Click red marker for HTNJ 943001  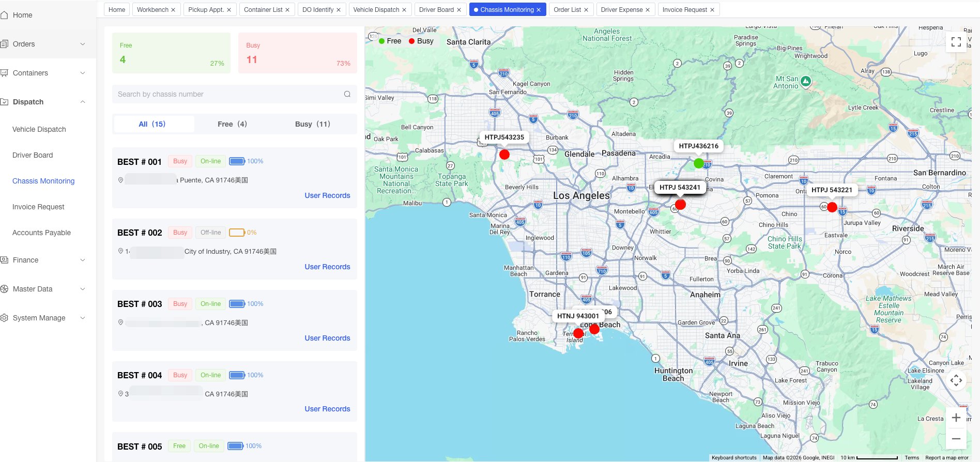tap(578, 333)
